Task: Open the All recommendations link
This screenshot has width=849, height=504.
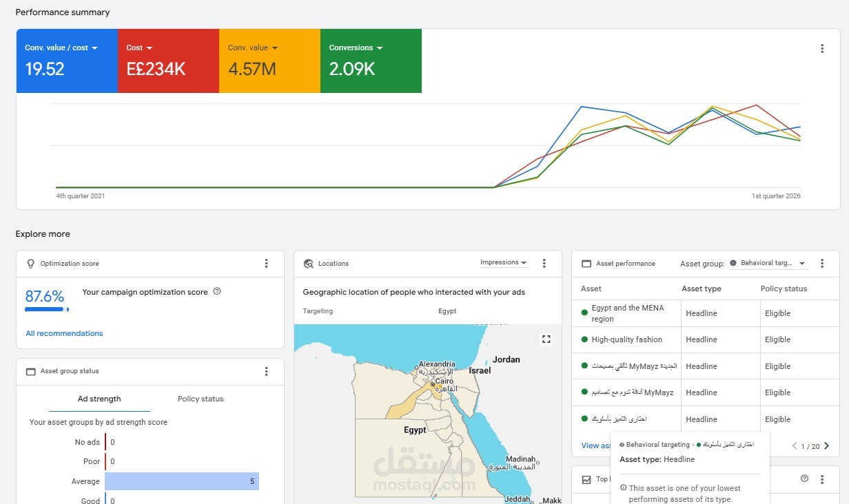Action: tap(64, 334)
